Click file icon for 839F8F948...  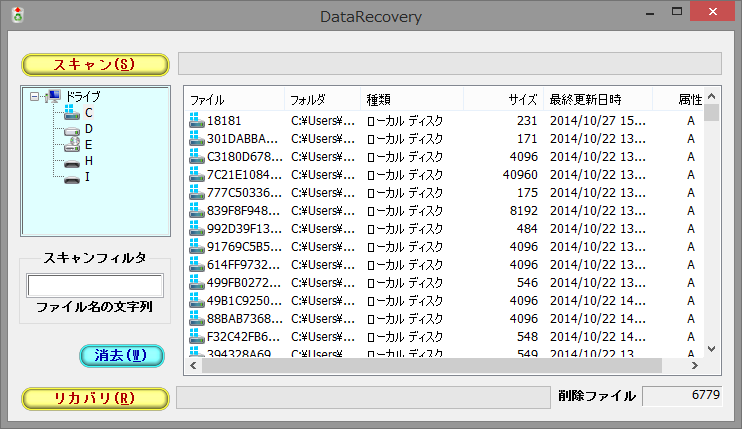pos(196,210)
